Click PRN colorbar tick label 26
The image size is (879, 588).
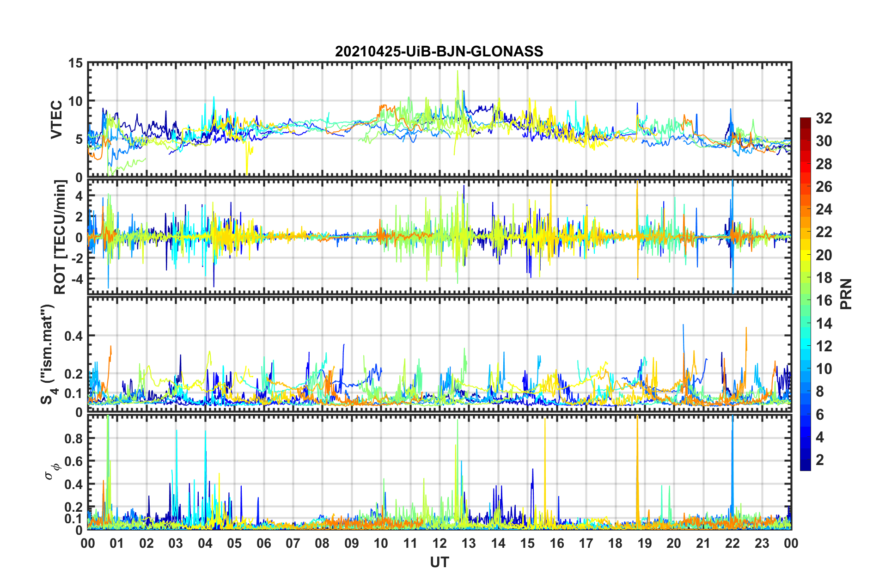(x=824, y=187)
